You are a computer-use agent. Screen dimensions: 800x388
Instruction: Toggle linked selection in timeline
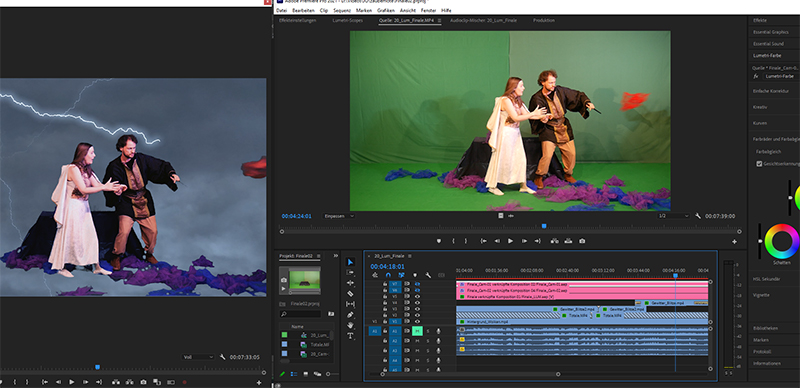(x=402, y=275)
